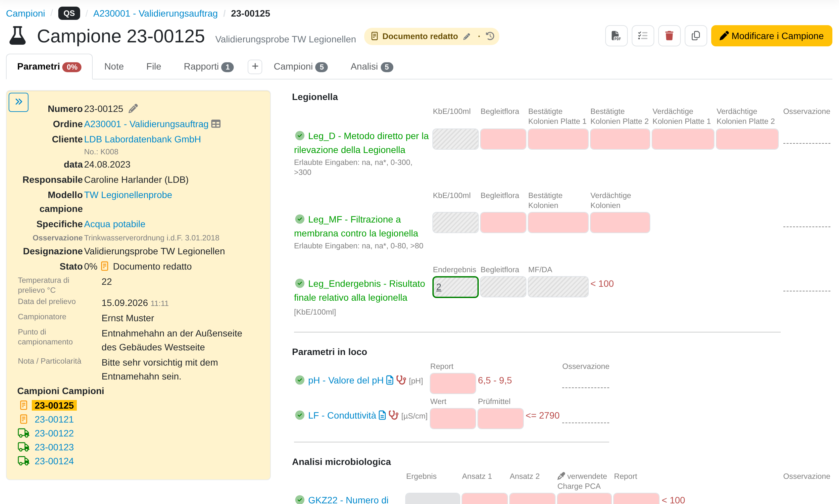The height and width of the screenshot is (504, 839).
Task: Click LF Wert input field
Action: [x=453, y=419]
